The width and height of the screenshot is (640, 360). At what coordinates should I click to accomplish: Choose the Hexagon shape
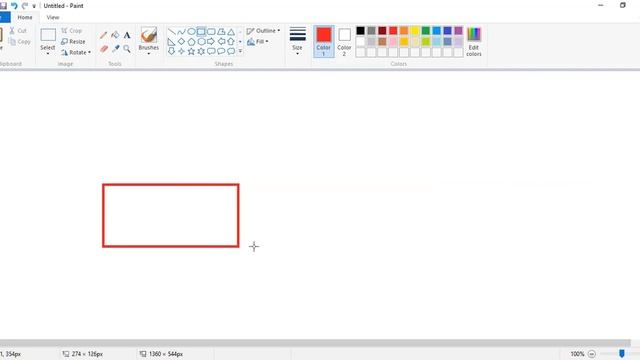[201, 42]
